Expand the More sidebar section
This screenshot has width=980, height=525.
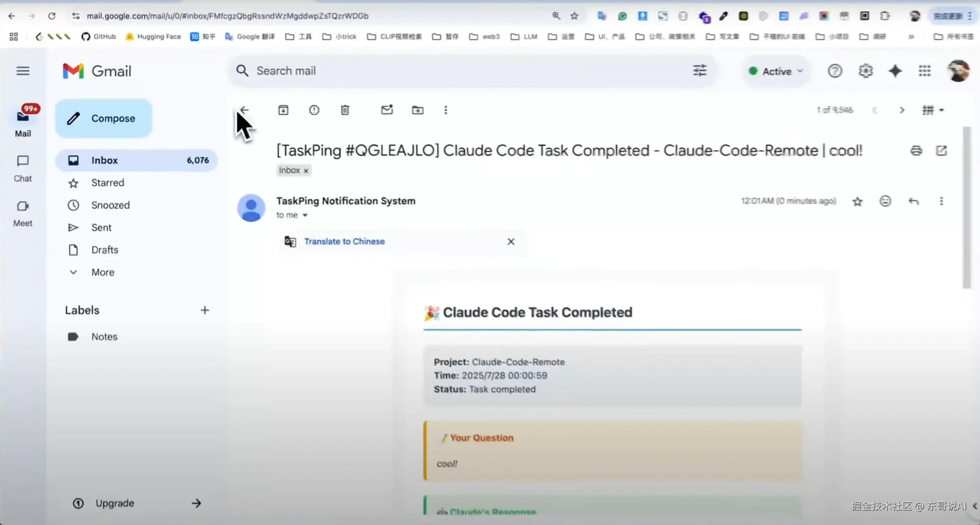[103, 272]
